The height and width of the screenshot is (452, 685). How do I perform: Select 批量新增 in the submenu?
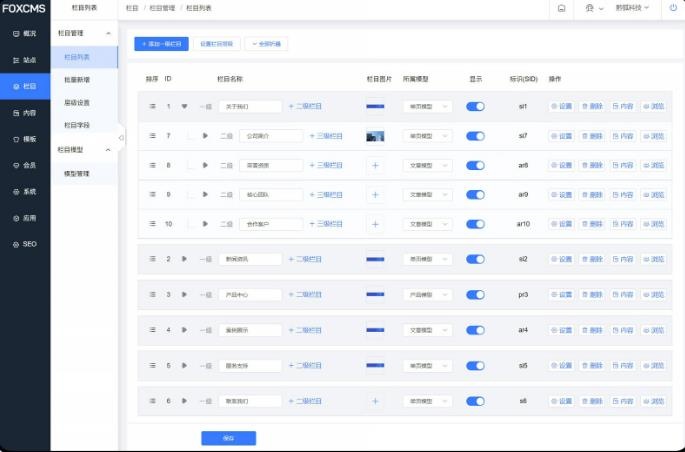click(77, 79)
